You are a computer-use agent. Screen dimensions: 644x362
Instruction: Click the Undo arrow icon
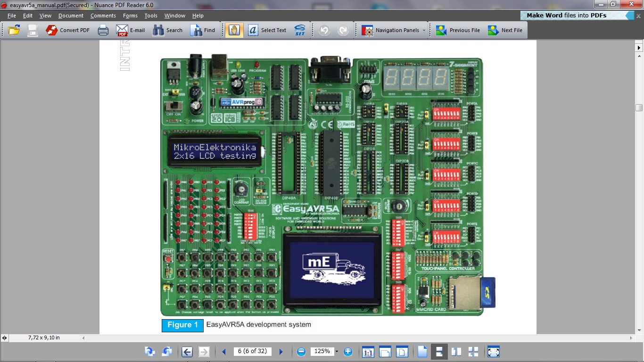pos(324,30)
